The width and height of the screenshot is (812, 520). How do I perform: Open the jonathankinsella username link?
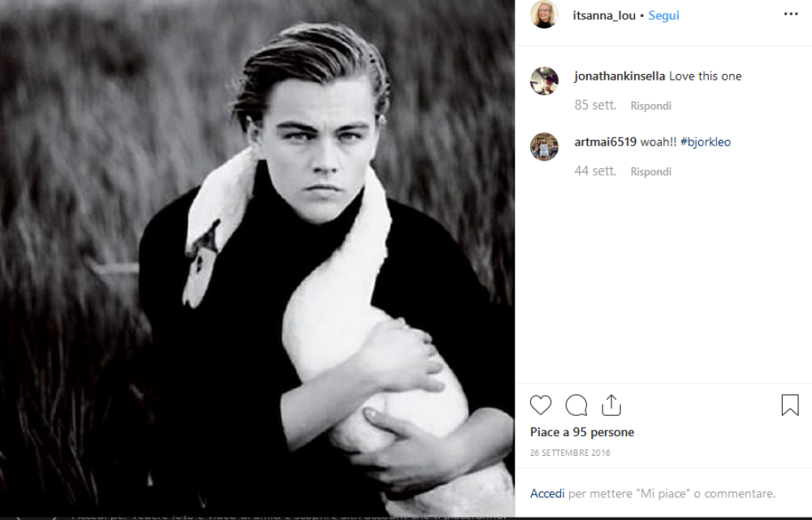click(x=620, y=76)
